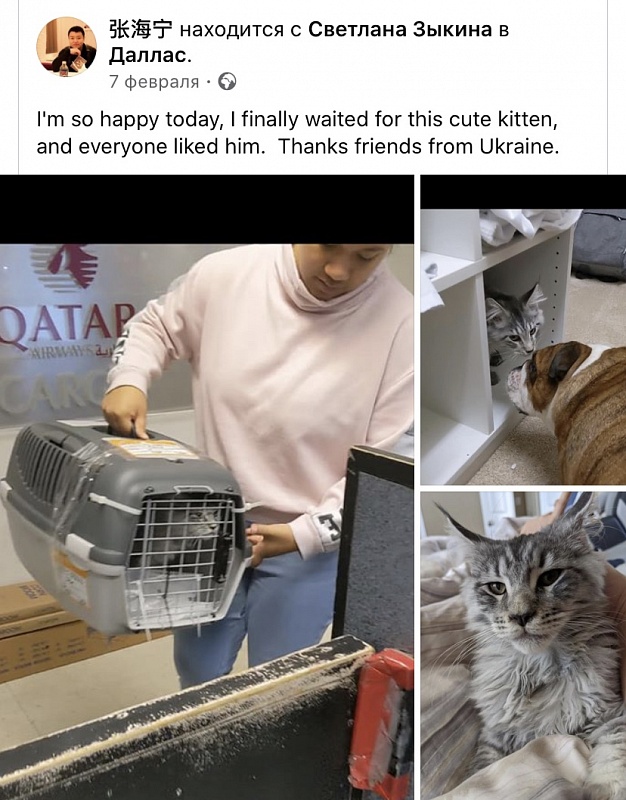Click the post date 7 февраля
The image size is (626, 800).
[x=154, y=82]
